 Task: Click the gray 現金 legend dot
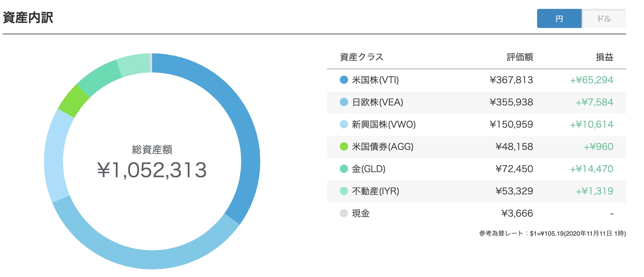coord(344,213)
